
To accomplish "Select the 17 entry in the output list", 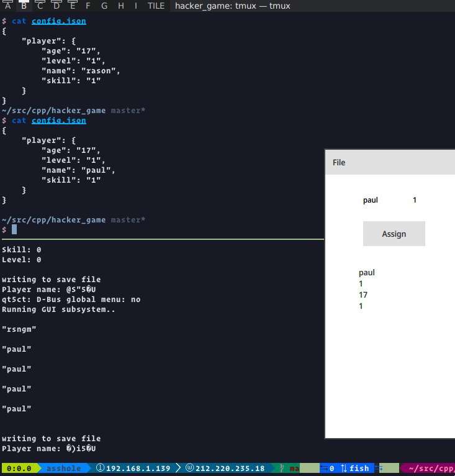I will (x=363, y=295).
